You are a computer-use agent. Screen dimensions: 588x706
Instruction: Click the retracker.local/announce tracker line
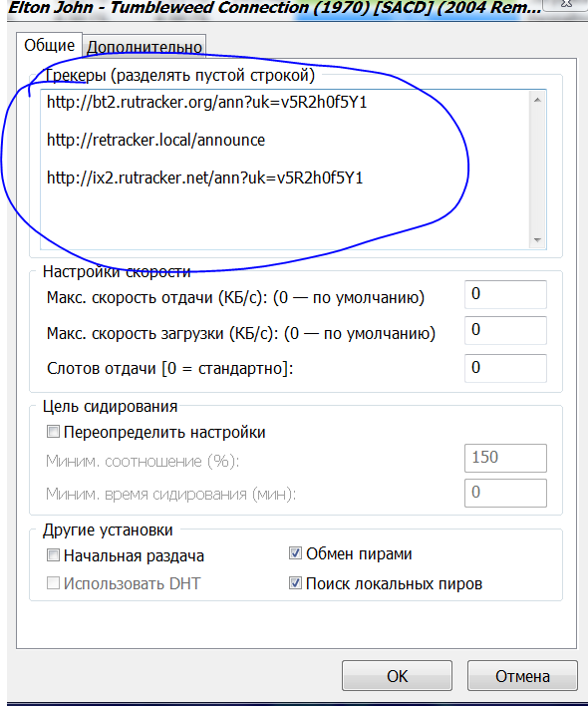pyautogui.click(x=155, y=140)
